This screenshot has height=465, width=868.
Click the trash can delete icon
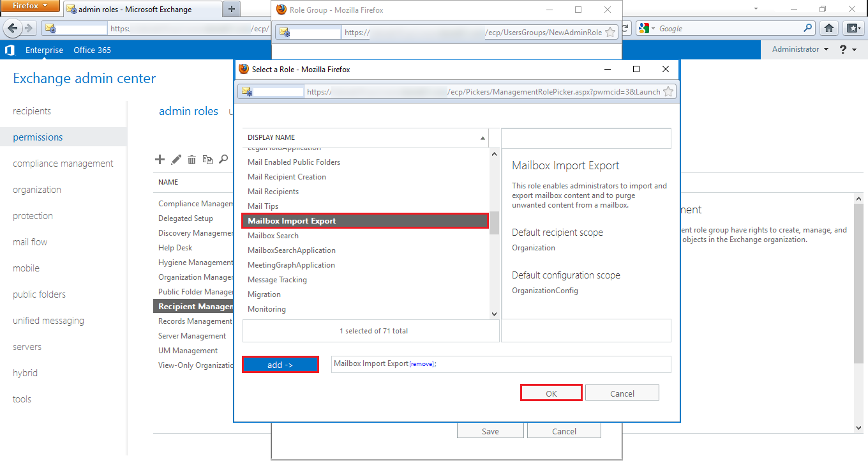coord(191,160)
